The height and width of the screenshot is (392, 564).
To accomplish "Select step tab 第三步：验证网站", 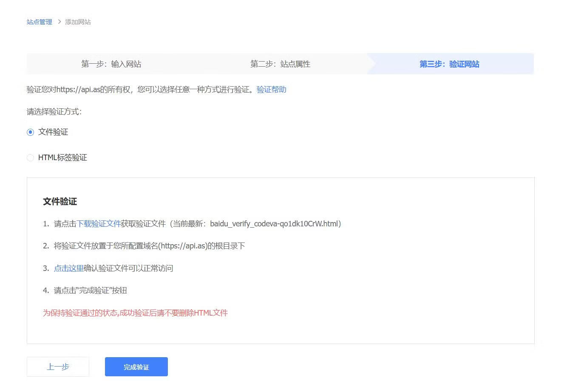I will click(449, 64).
